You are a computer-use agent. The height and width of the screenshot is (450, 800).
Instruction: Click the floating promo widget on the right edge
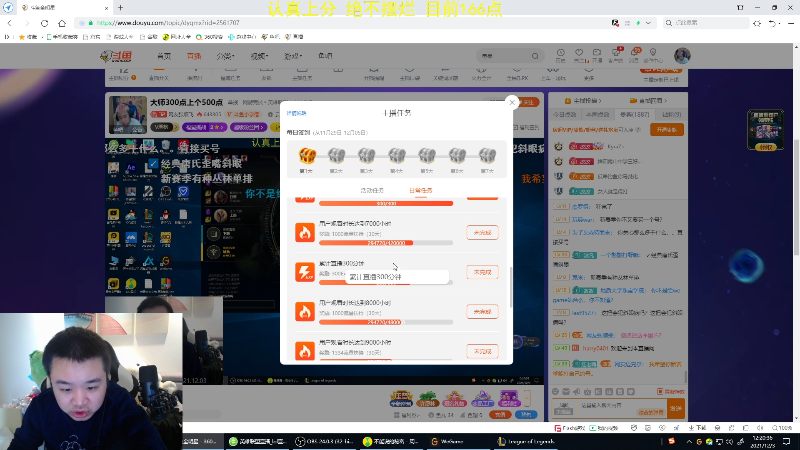765,130
